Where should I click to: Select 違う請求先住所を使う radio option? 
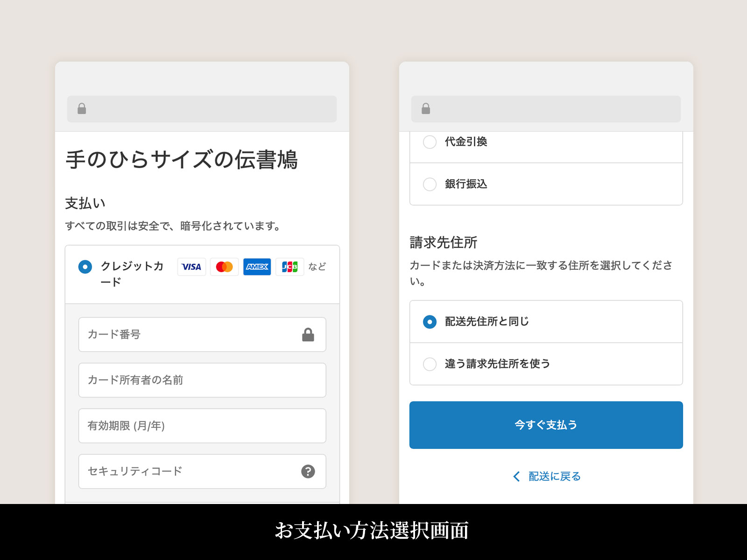pos(430,364)
